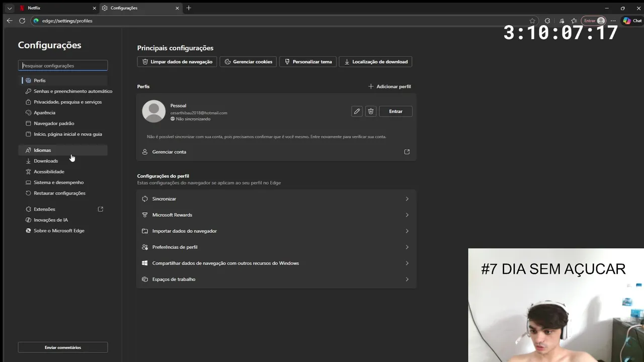
Task: Expand Espaços de trabalho row
Action: tap(276, 280)
